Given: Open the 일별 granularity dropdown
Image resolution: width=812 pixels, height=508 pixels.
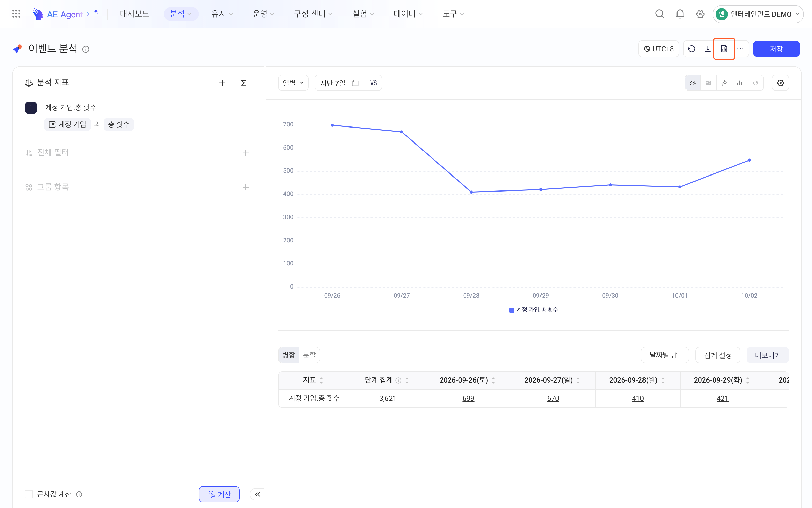Looking at the screenshot, I should tap(293, 83).
